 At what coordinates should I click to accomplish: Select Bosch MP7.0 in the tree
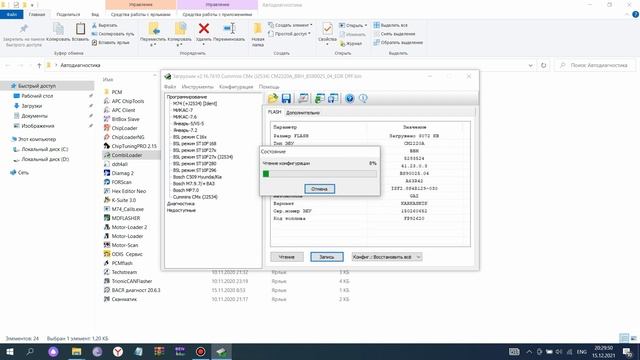[186, 190]
